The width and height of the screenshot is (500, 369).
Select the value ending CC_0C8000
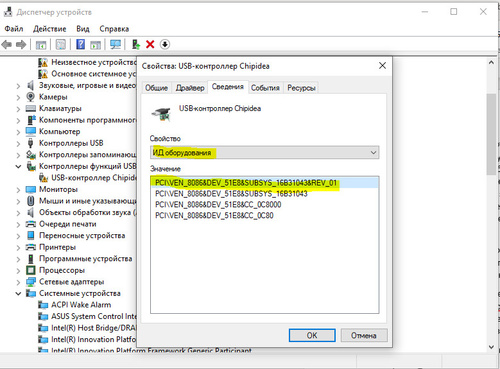pyautogui.click(x=218, y=205)
